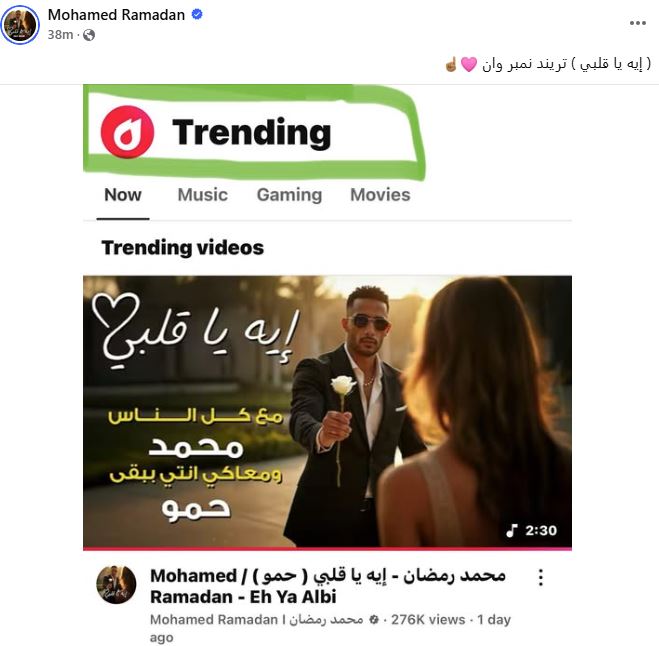
Task: Switch to the Gaming tab
Action: 289,195
